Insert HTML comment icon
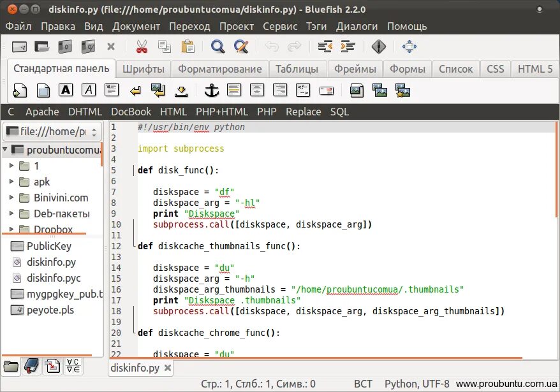 303,90
